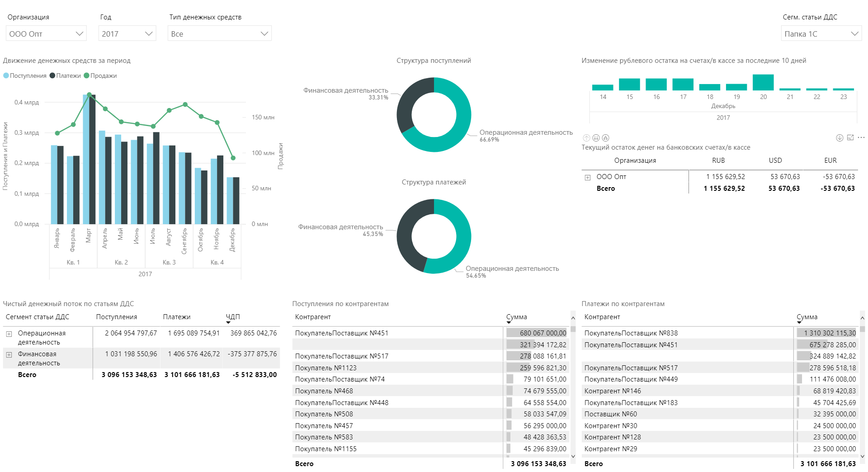Toggle Платежи legend item in chart
Image resolution: width=868 pixels, height=472 pixels.
click(65, 76)
